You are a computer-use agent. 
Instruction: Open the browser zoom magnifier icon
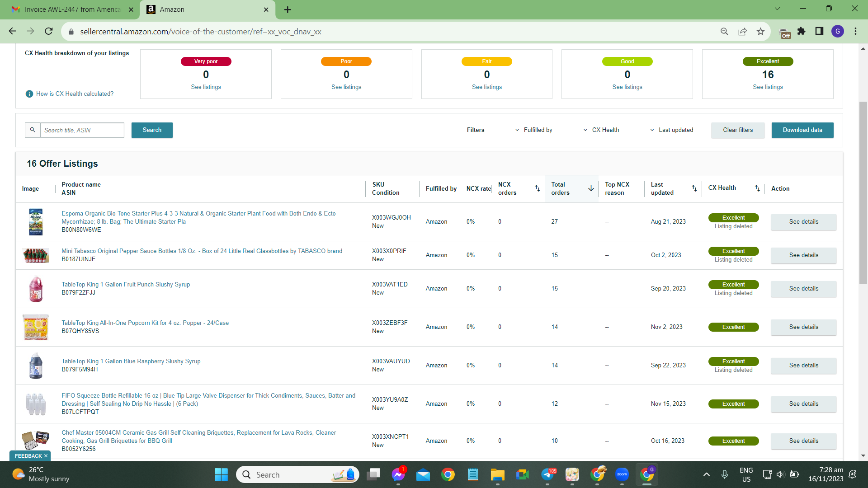[724, 31]
